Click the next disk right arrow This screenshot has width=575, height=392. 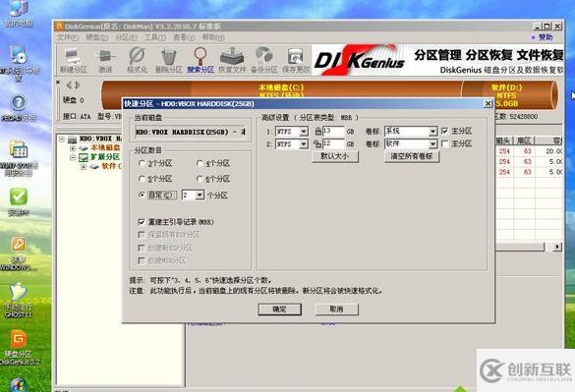click(x=78, y=85)
